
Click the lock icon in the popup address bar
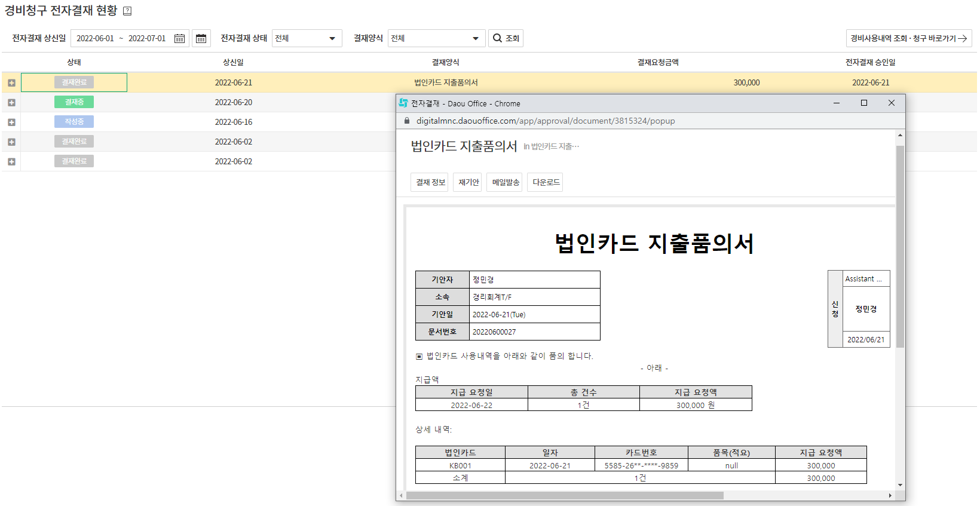pyautogui.click(x=407, y=121)
